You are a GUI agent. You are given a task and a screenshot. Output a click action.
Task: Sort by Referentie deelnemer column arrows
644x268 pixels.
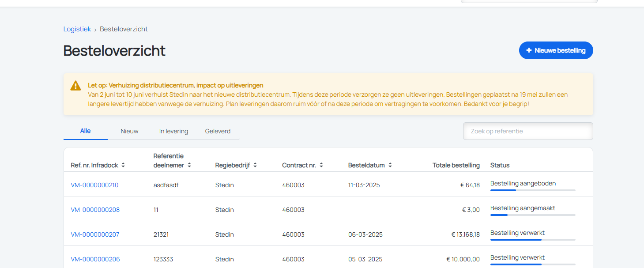[x=189, y=165]
